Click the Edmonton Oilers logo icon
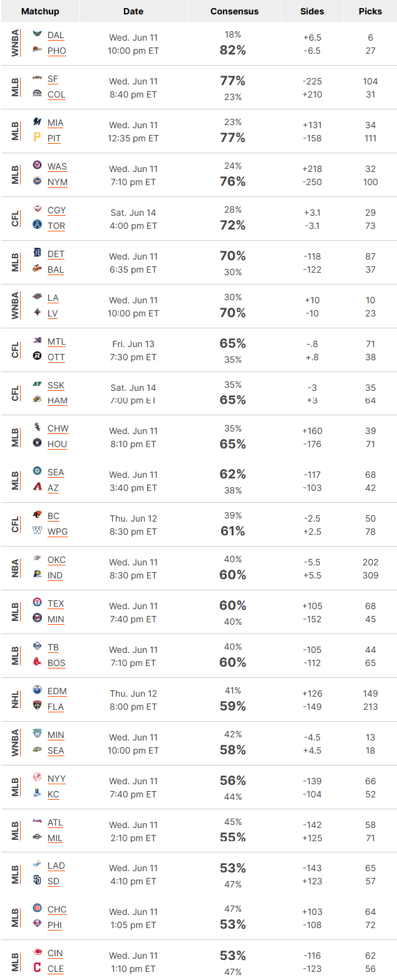This screenshot has width=397, height=980. [x=37, y=690]
